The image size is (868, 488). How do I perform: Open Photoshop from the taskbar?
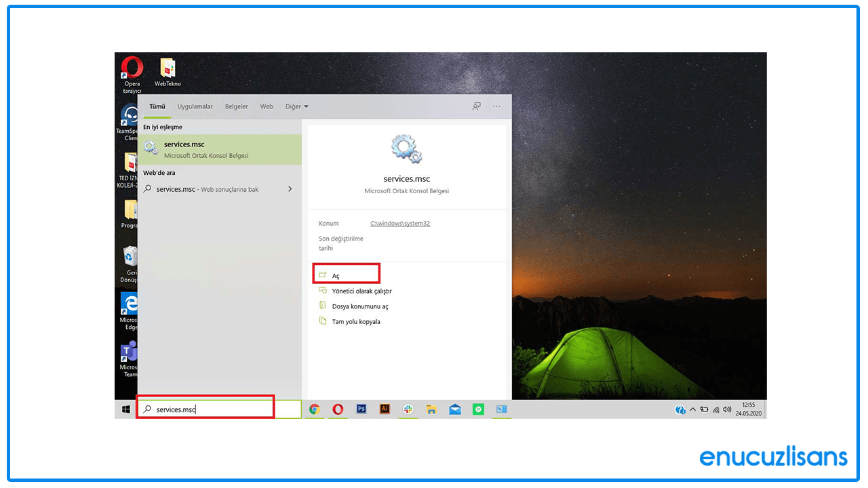(361, 409)
